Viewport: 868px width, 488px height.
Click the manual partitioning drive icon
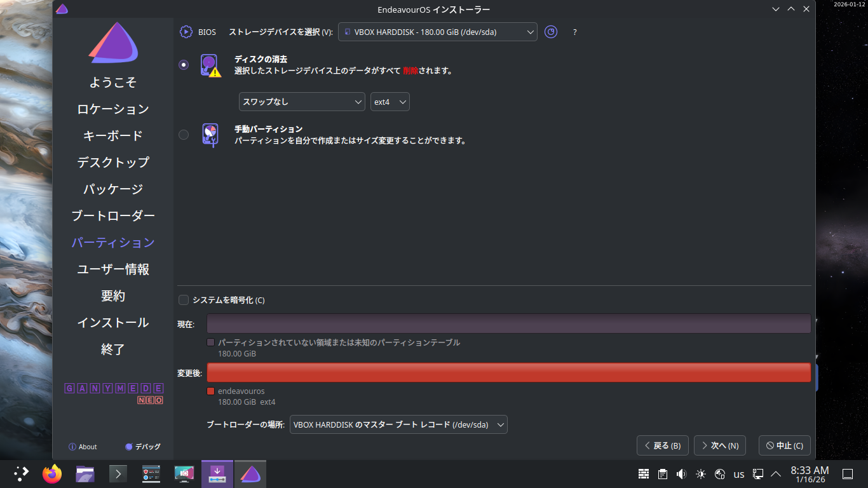tap(210, 135)
